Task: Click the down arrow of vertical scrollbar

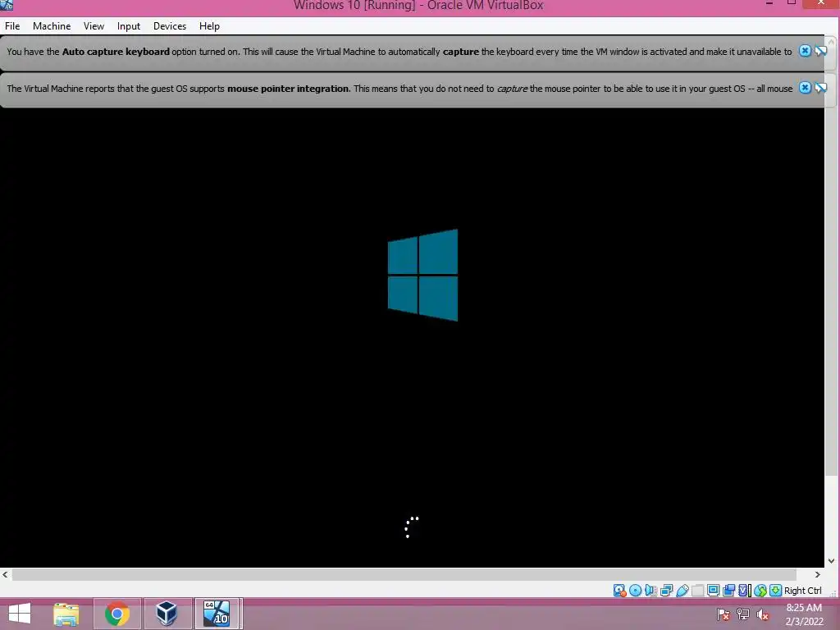Action: [832, 561]
